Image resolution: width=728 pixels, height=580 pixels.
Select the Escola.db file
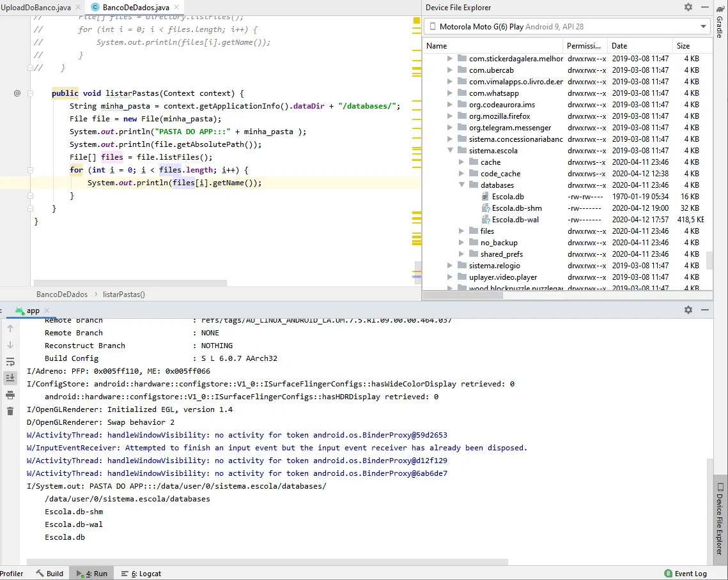[x=507, y=197]
